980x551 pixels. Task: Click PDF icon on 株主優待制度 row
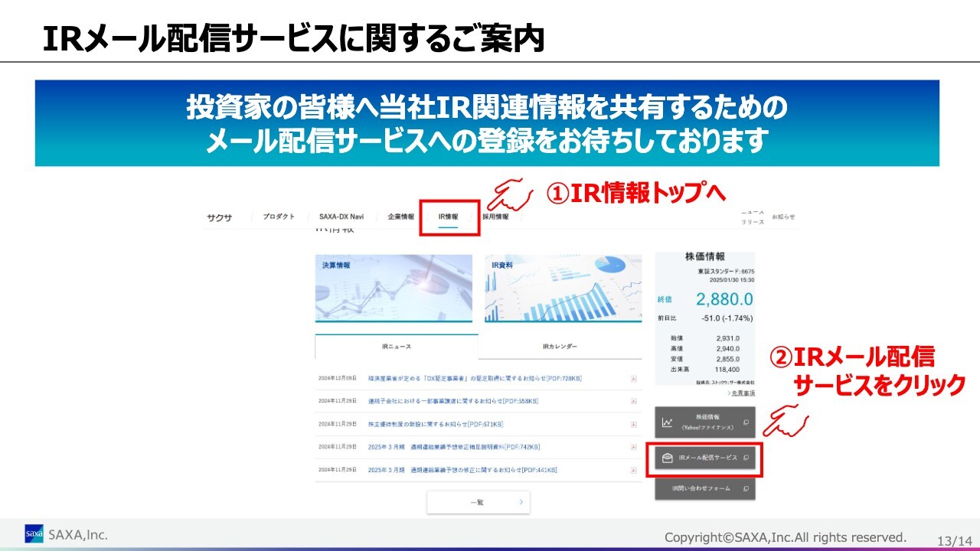pyautogui.click(x=634, y=424)
